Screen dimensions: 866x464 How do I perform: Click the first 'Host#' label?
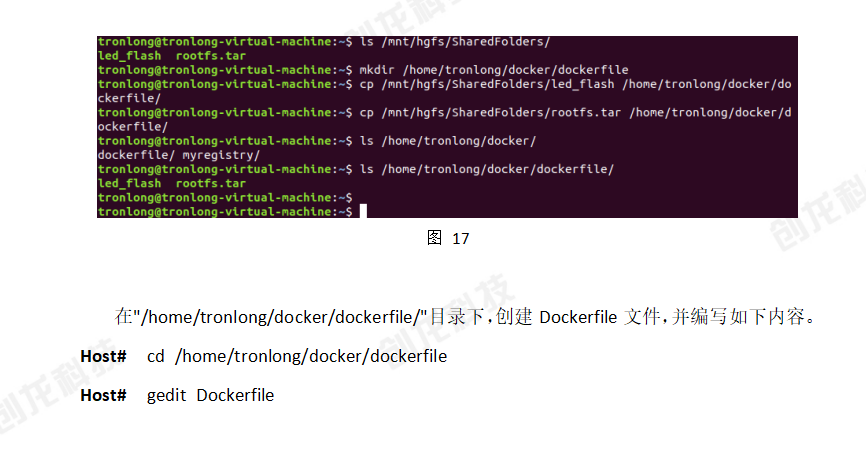pos(103,356)
